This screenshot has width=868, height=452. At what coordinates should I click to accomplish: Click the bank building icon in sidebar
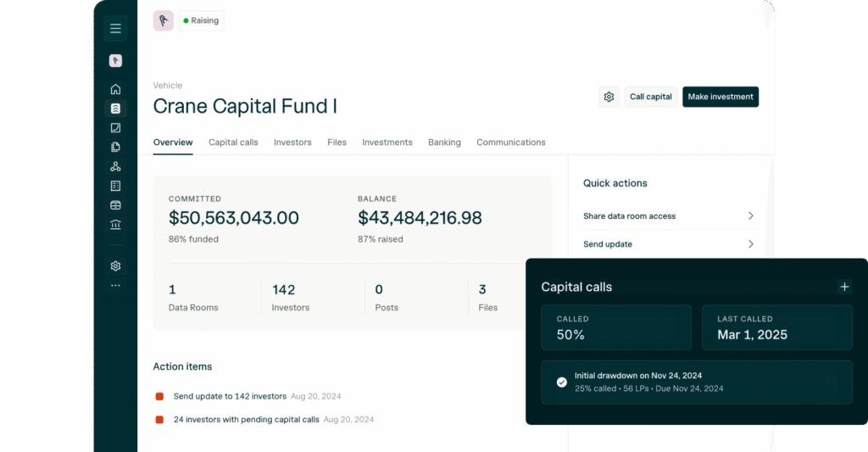[x=115, y=225]
